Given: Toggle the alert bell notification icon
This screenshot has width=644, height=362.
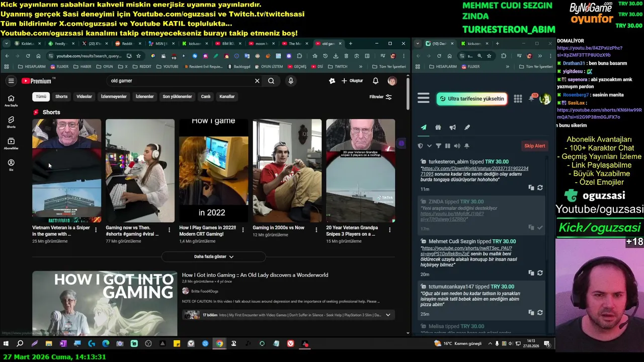Looking at the screenshot, I should point(466,146).
